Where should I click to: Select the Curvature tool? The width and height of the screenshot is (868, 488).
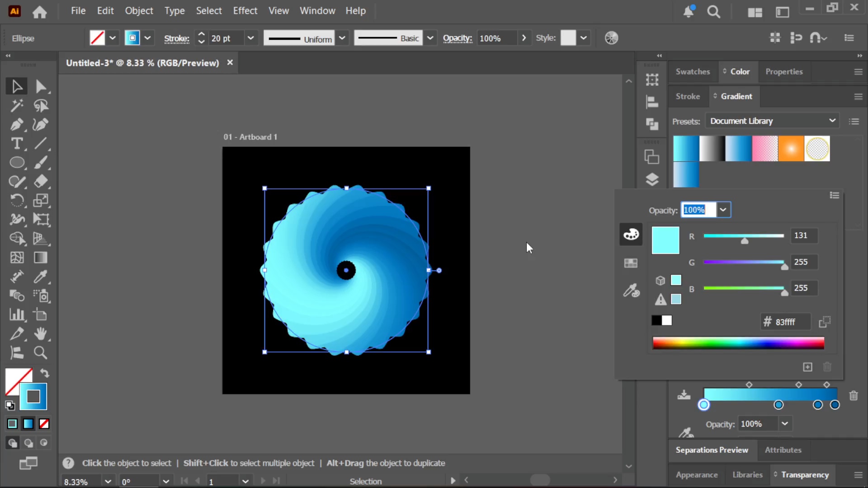[x=41, y=124]
